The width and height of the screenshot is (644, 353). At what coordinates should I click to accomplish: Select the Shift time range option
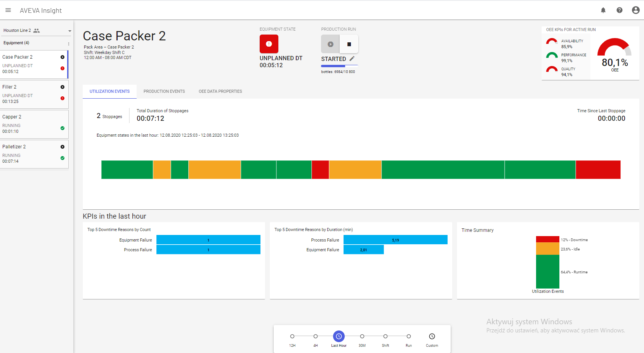point(385,336)
